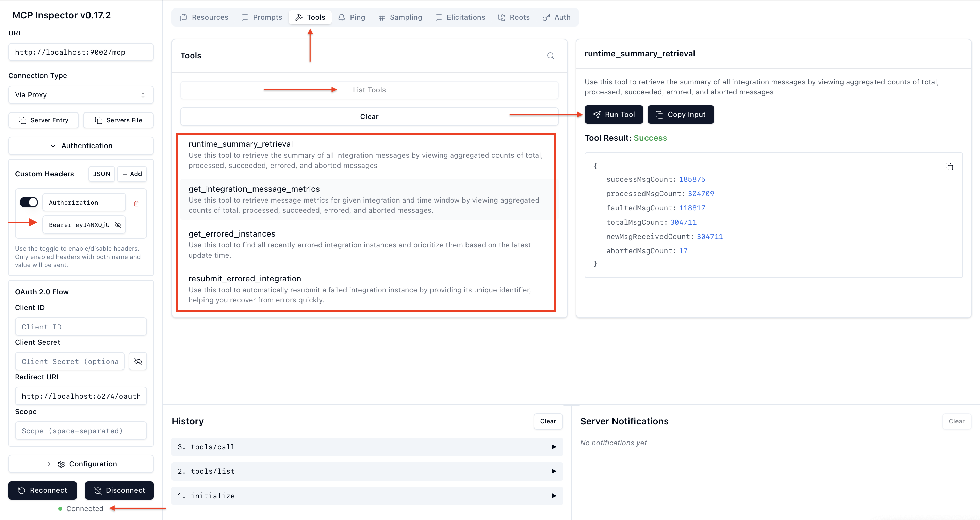Select the Ping tab
This screenshot has height=520, width=980.
pyautogui.click(x=351, y=17)
